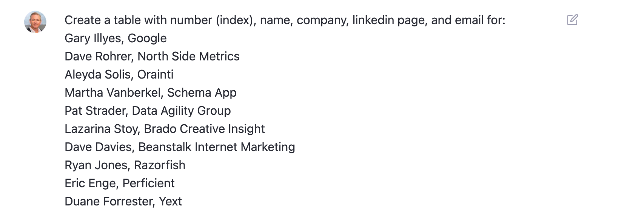Click the company Brado Creative Insight

tap(204, 129)
